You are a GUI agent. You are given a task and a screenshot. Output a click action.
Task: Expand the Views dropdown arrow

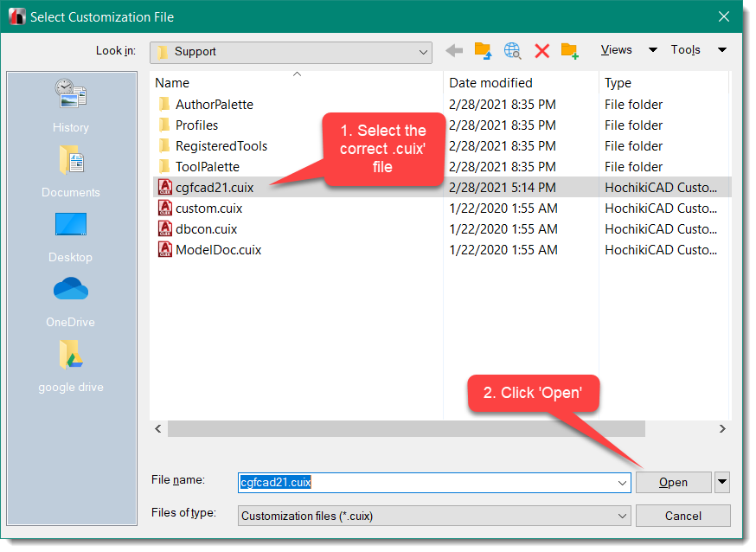pos(653,49)
